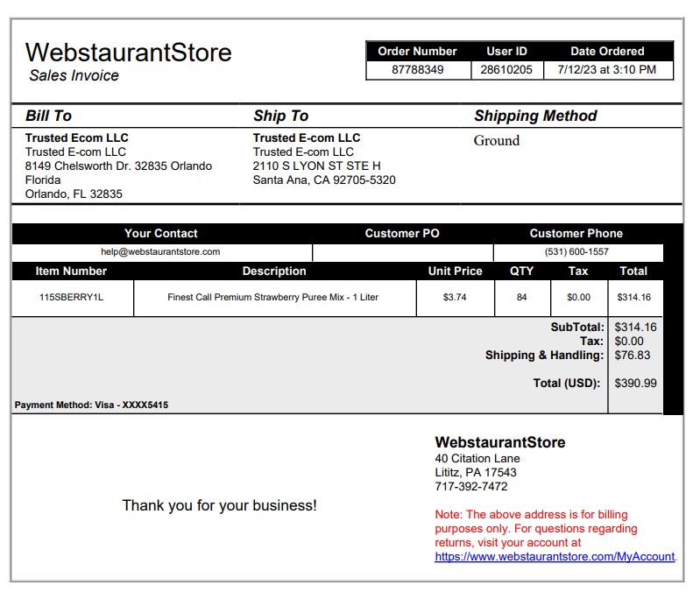This screenshot has width=700, height=606.
Task: Select the Ship To street address line
Action: (316, 166)
